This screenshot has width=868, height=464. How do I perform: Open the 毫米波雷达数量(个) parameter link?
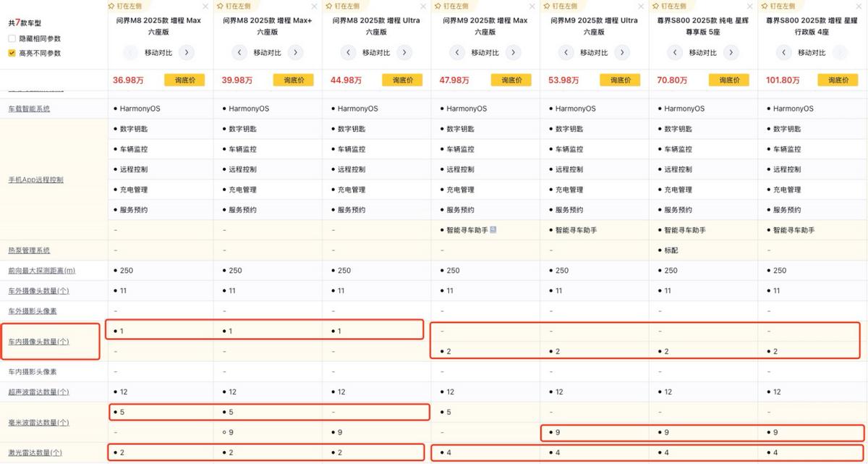[x=38, y=422]
